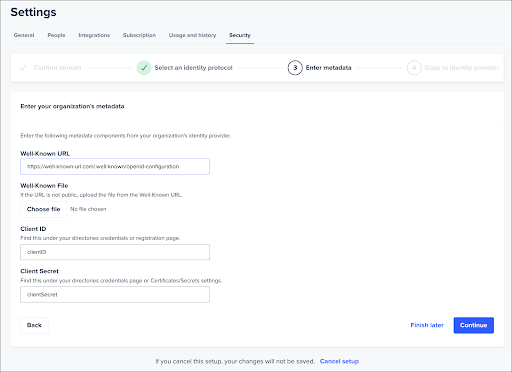Select the Security tab

point(240,35)
